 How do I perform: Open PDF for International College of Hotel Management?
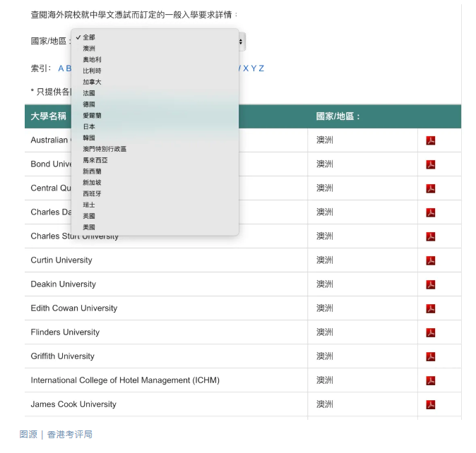[430, 380]
